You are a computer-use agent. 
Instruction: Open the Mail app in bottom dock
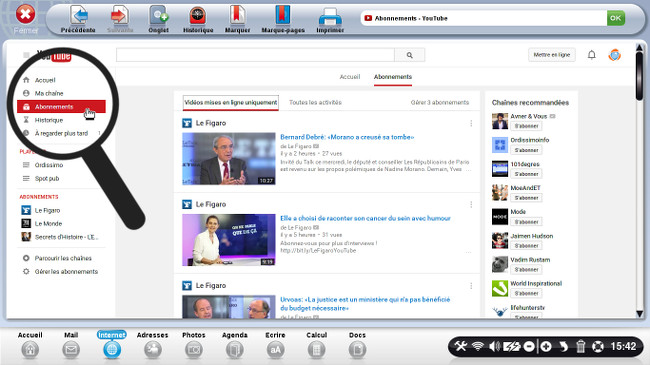pyautogui.click(x=71, y=345)
